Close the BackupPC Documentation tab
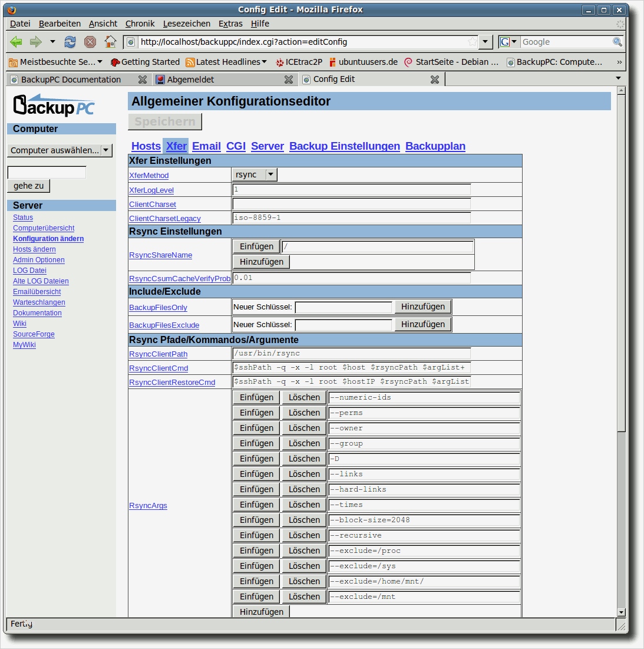This screenshot has width=644, height=649. click(142, 80)
